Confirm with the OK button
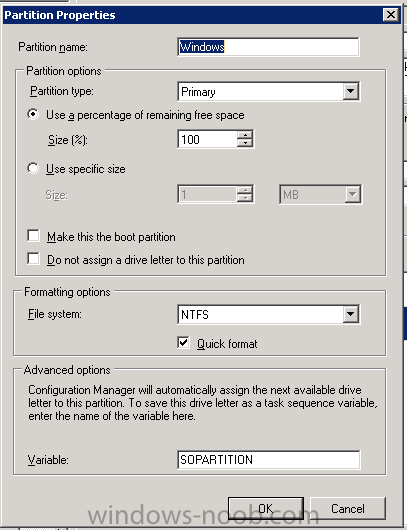This screenshot has height=530, width=407. [x=266, y=508]
